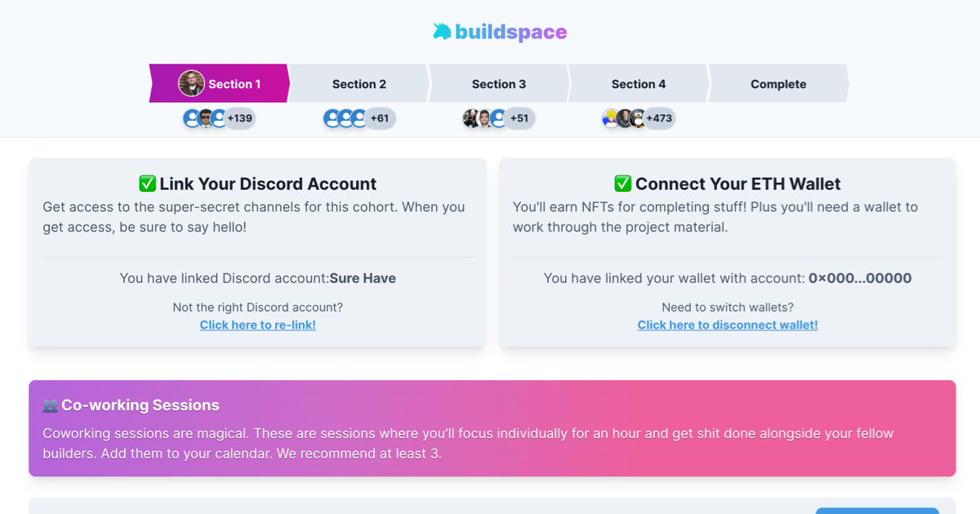Image resolution: width=980 pixels, height=514 pixels.
Task: Switch to the Section 3 step
Action: [499, 84]
